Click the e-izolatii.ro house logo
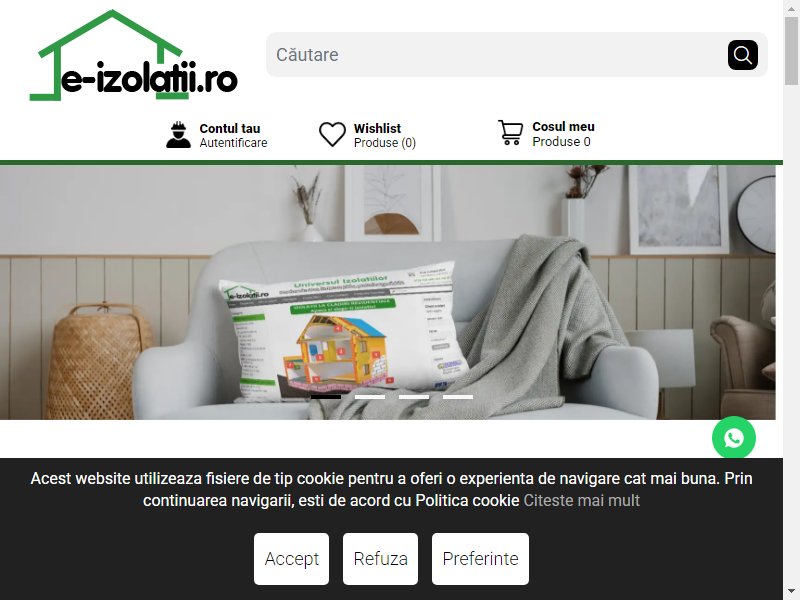This screenshot has height=600, width=800. [134, 55]
